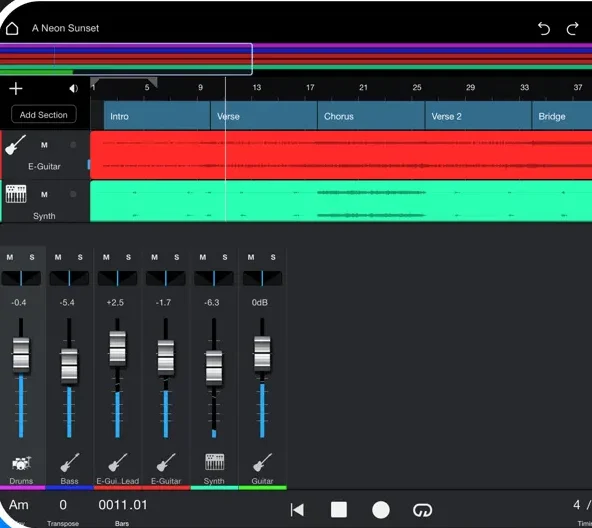Click the Add Section button
Screen dimensions: 592x528
(44, 114)
